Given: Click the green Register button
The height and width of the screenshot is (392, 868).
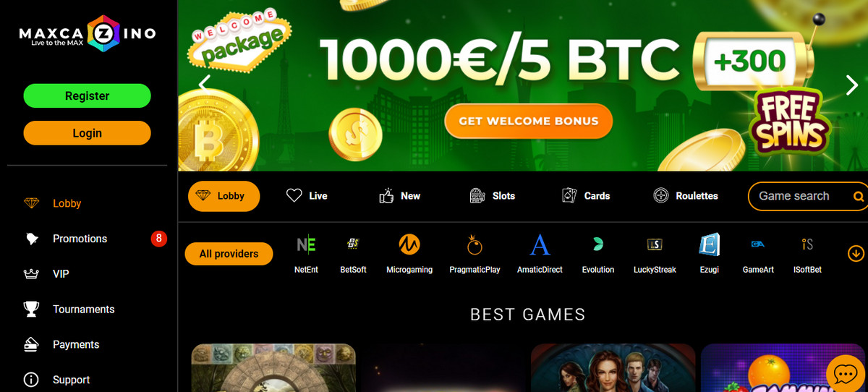Looking at the screenshot, I should [x=87, y=96].
